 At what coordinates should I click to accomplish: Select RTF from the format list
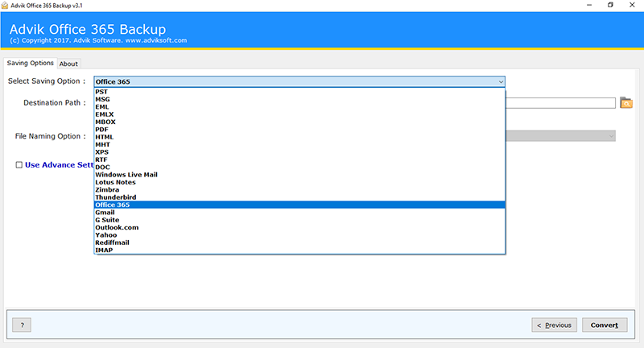[x=299, y=159]
